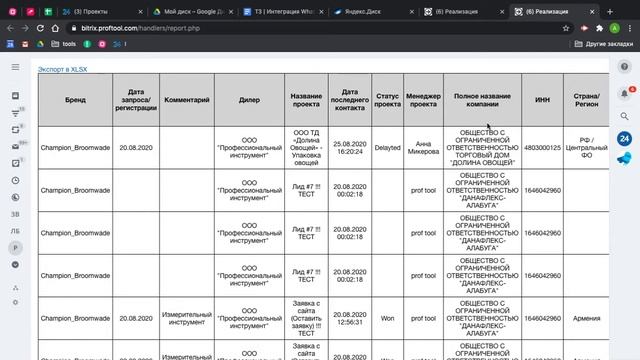Viewport: 640px width, 360px height.
Task: Close the Яндекс.Диск tab
Action: tap(411, 12)
